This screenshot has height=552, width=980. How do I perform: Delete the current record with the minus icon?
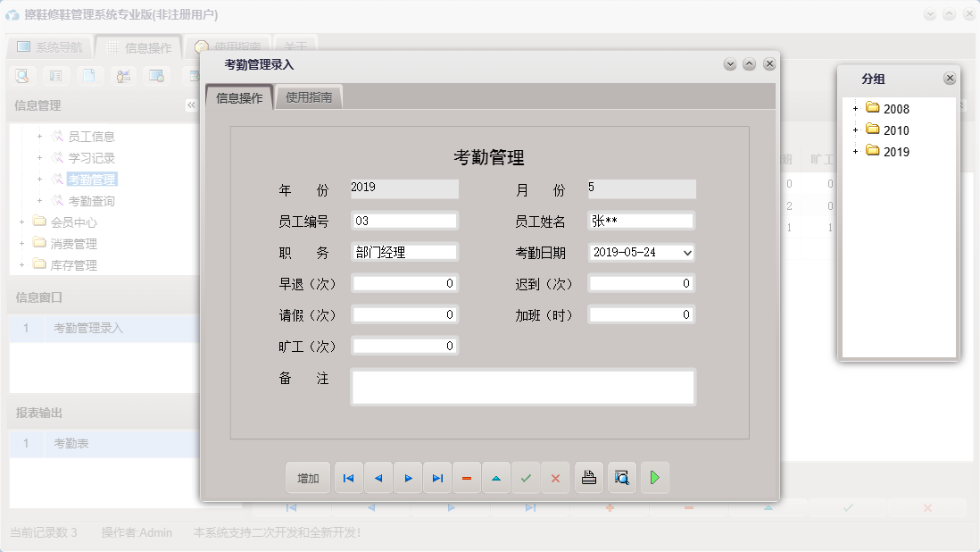coord(467,478)
